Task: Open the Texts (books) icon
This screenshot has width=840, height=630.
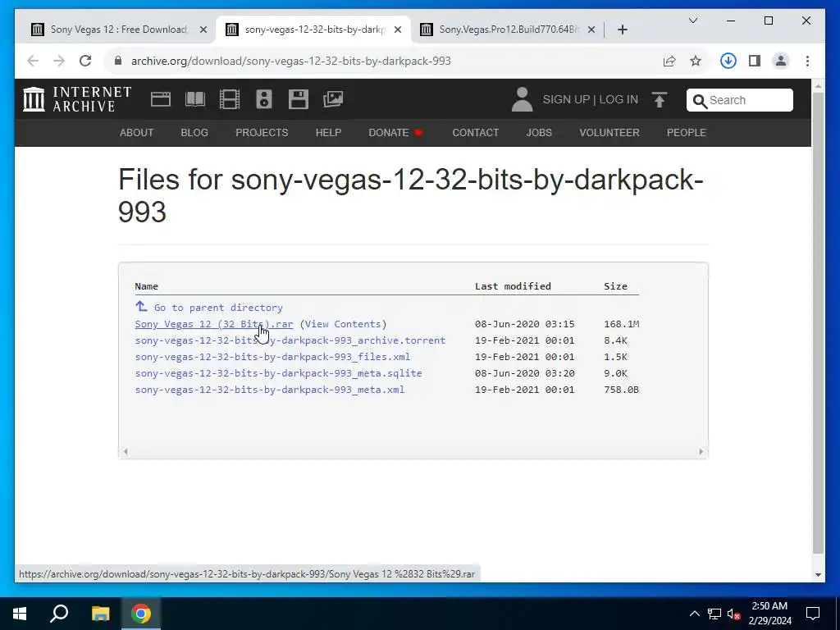Action: click(x=195, y=99)
